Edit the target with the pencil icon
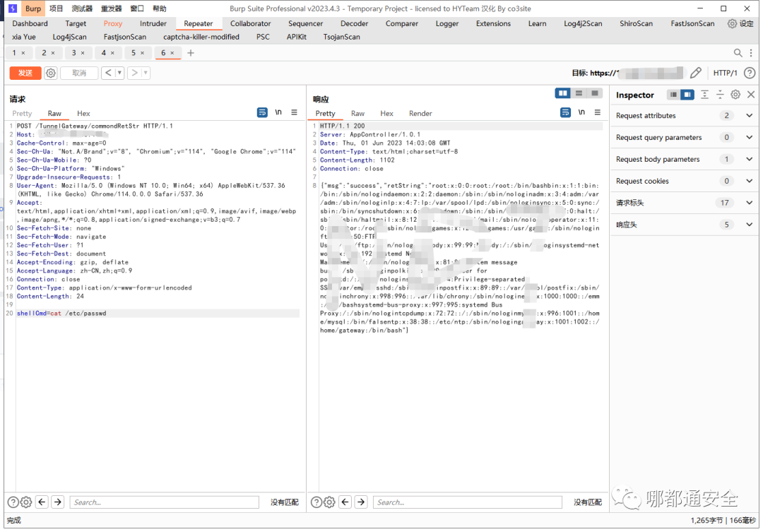The height and width of the screenshot is (532, 763). (696, 73)
